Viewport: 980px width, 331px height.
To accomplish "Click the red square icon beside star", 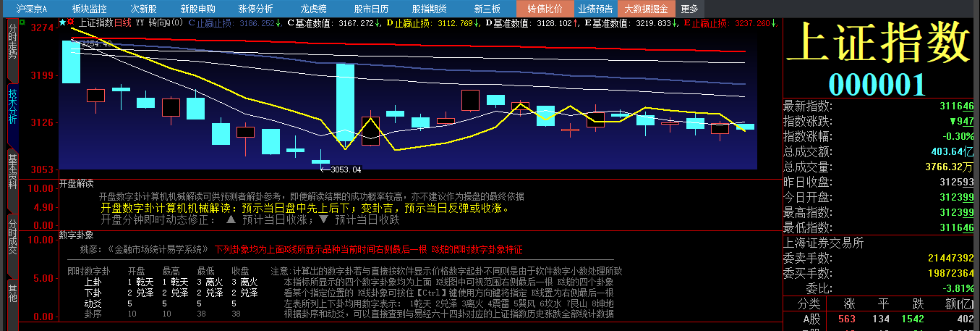I will pyautogui.click(x=71, y=22).
